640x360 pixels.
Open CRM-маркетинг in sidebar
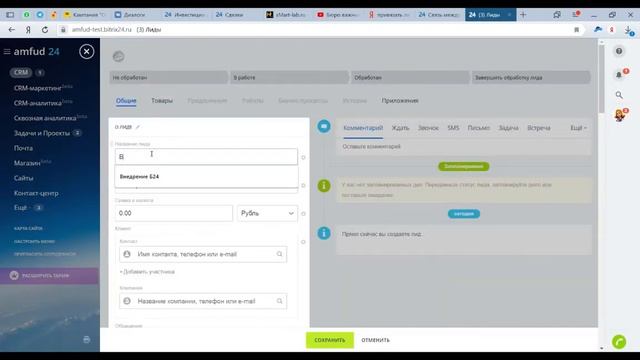(x=38, y=88)
